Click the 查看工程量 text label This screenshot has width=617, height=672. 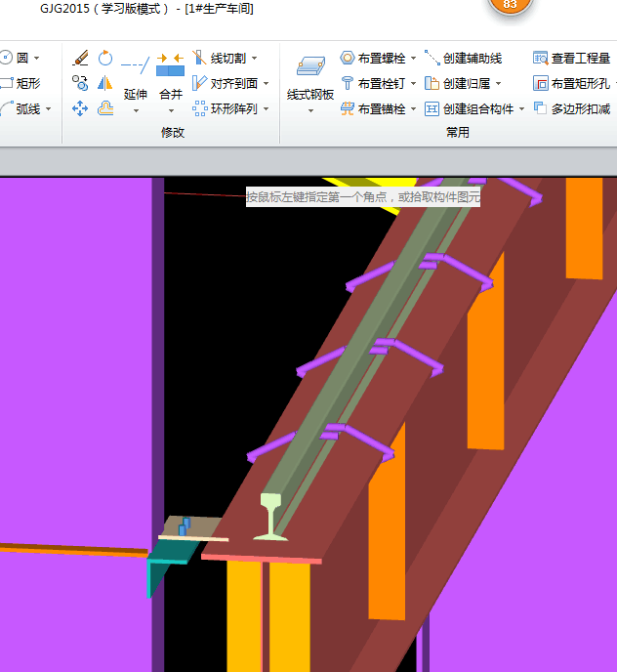pyautogui.click(x=581, y=58)
